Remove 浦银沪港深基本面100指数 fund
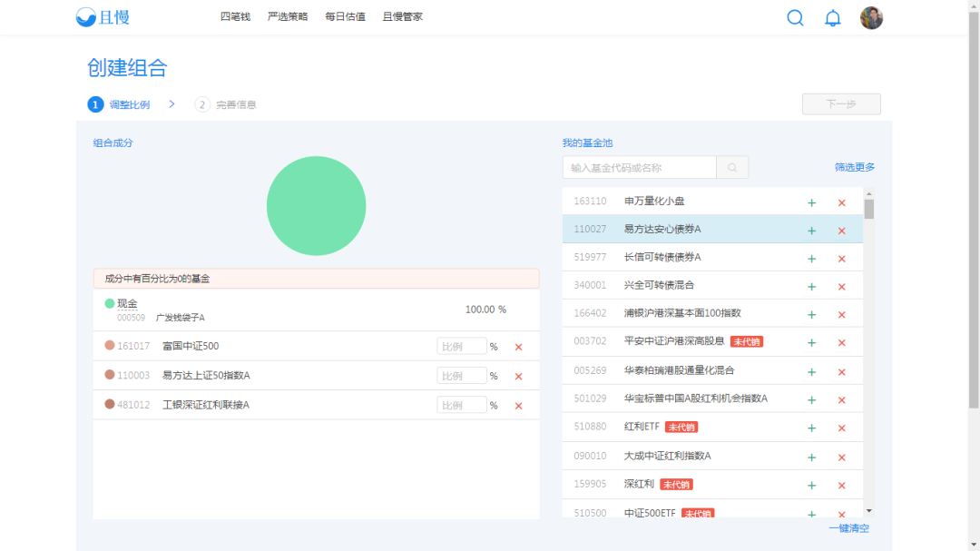 841,315
